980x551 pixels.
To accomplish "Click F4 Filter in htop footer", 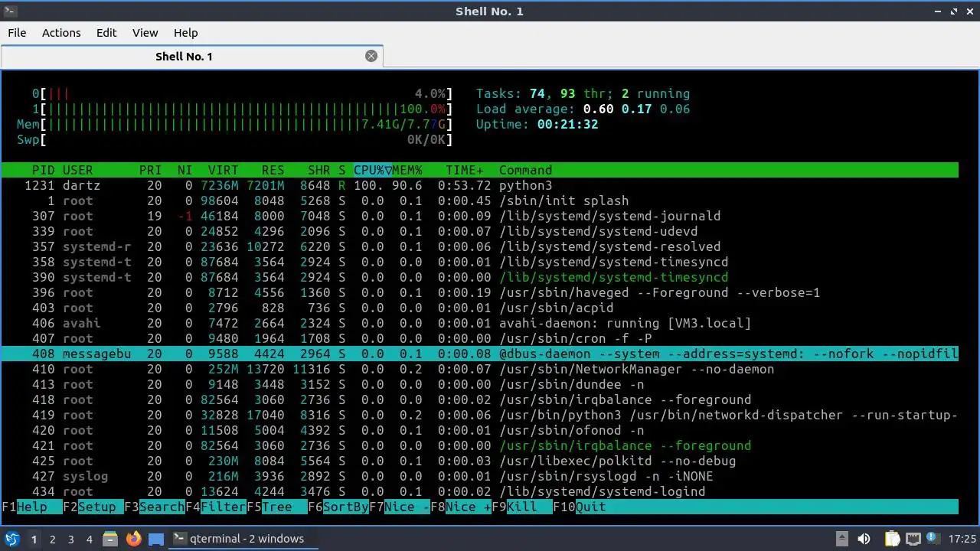I will coord(215,507).
